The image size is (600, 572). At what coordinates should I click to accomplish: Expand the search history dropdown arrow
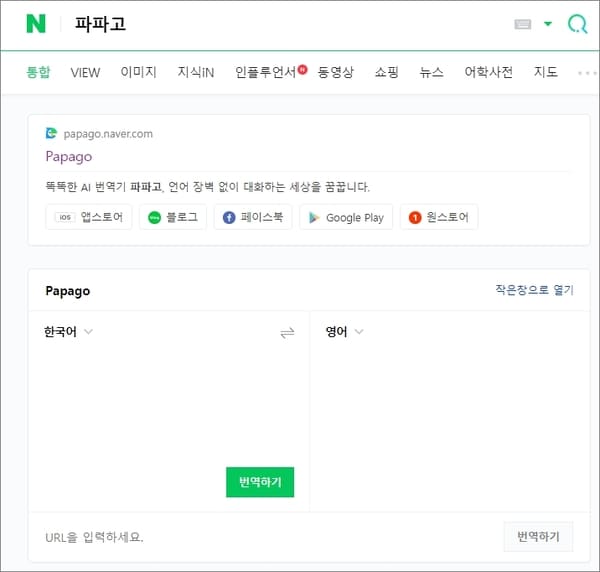pos(548,24)
